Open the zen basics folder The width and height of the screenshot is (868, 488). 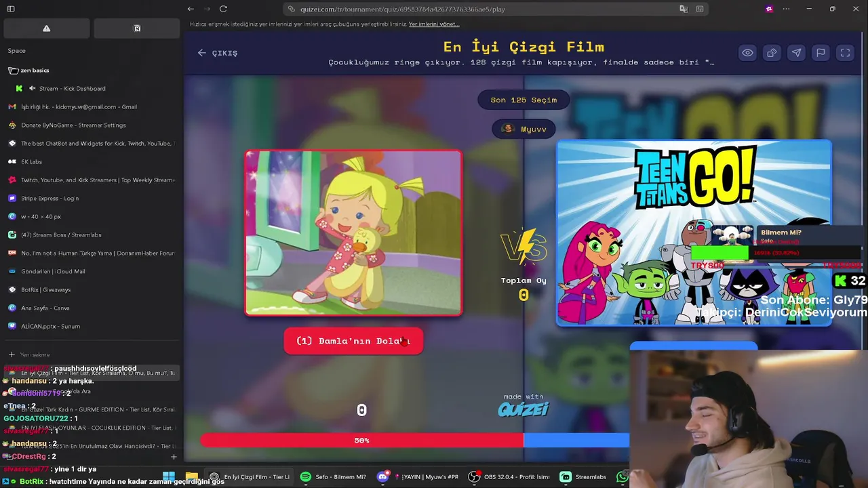click(x=28, y=70)
